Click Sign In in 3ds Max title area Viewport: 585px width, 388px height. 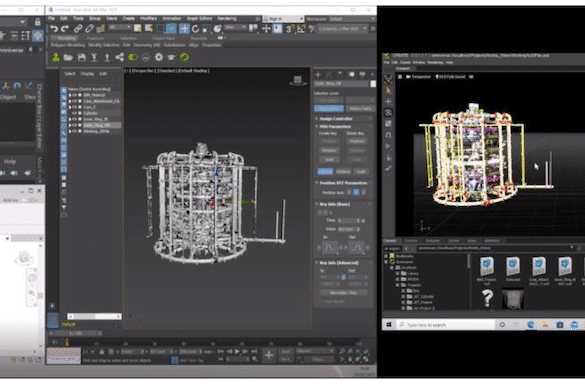point(283,19)
